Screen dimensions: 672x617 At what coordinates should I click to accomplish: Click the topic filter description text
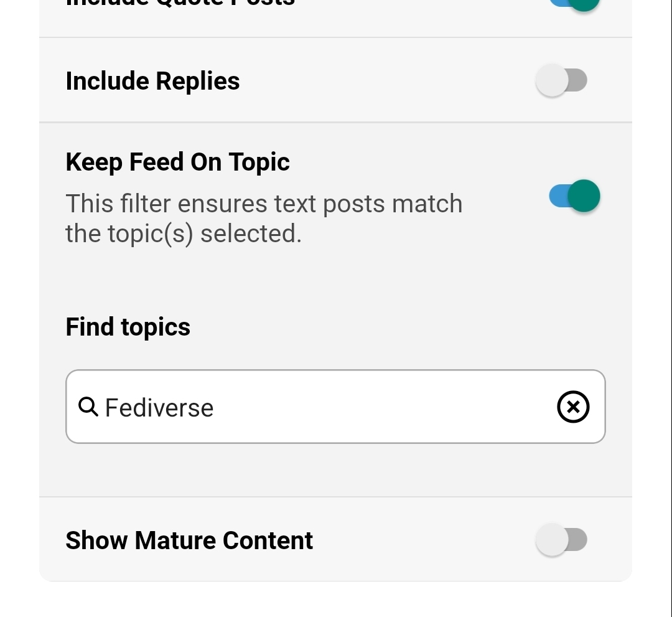pyautogui.click(x=264, y=219)
